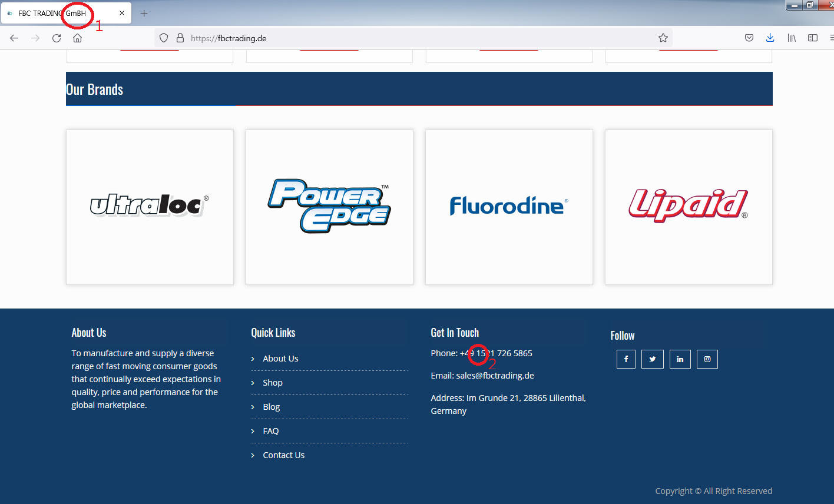The height and width of the screenshot is (504, 834).
Task: Click the About Us footer heading
Action: pos(89,333)
